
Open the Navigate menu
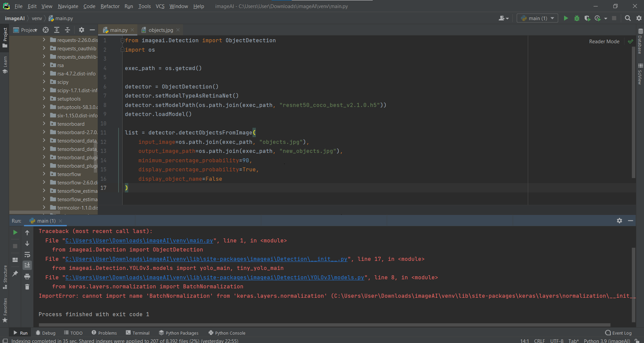pyautogui.click(x=68, y=6)
